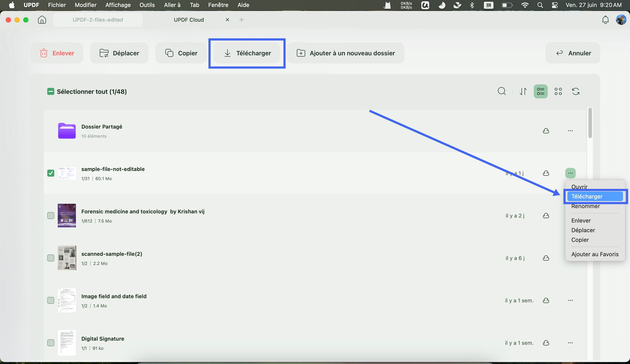630x364 pixels.
Task: Open the Wi-Fi status menu
Action: (x=525, y=5)
